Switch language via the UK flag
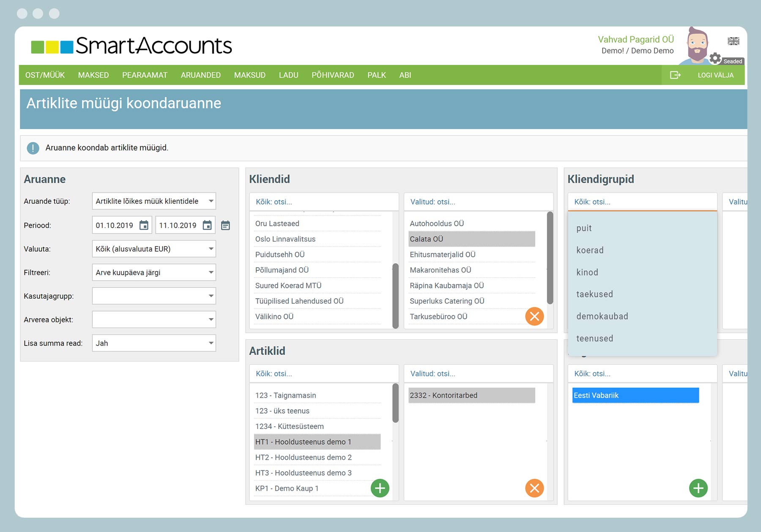761x532 pixels. click(x=734, y=41)
